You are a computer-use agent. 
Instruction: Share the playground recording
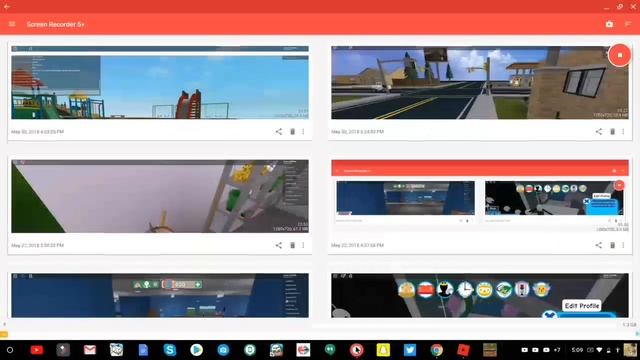[x=278, y=131]
